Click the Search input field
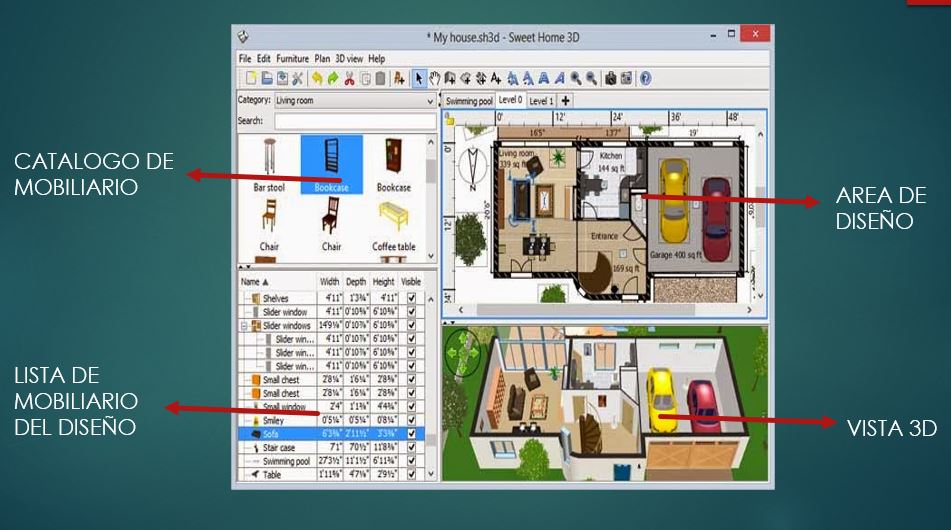951x530 pixels. [356, 121]
